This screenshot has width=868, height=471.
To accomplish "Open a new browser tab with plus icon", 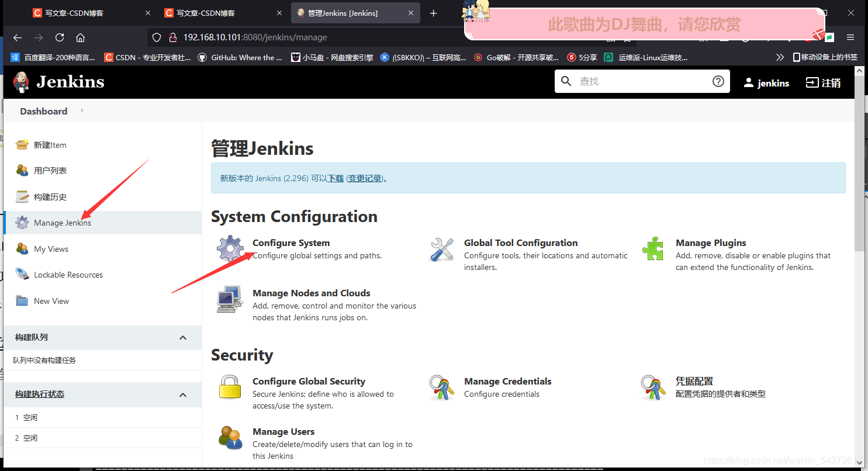I will pyautogui.click(x=433, y=13).
